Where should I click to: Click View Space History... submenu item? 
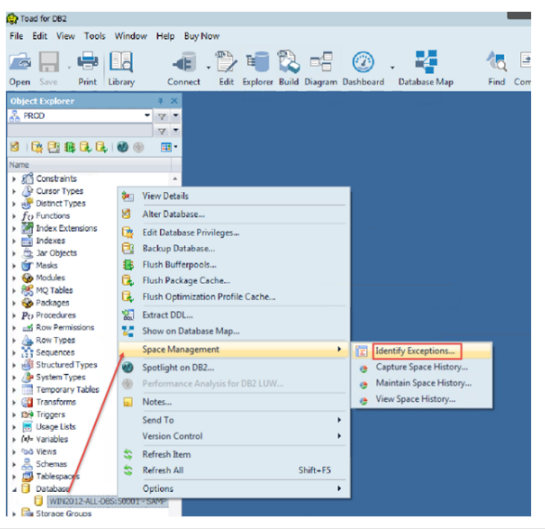coord(422,399)
